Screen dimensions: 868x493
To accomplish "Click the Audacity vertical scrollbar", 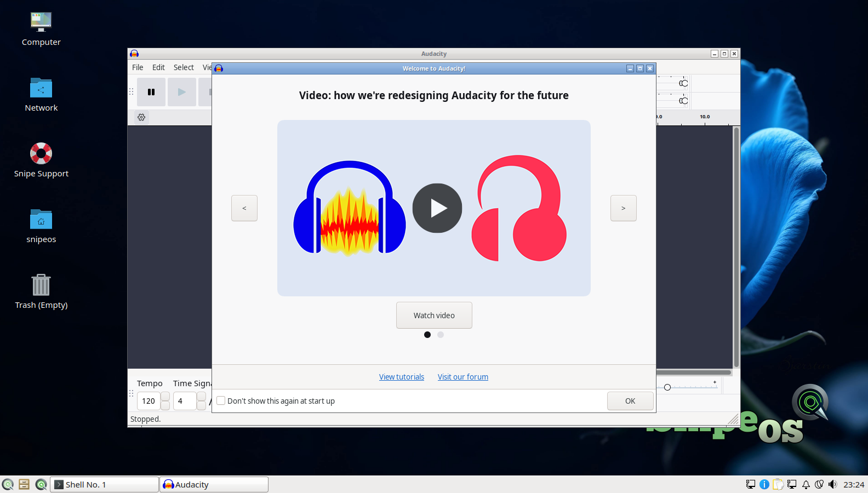I will coord(736,247).
